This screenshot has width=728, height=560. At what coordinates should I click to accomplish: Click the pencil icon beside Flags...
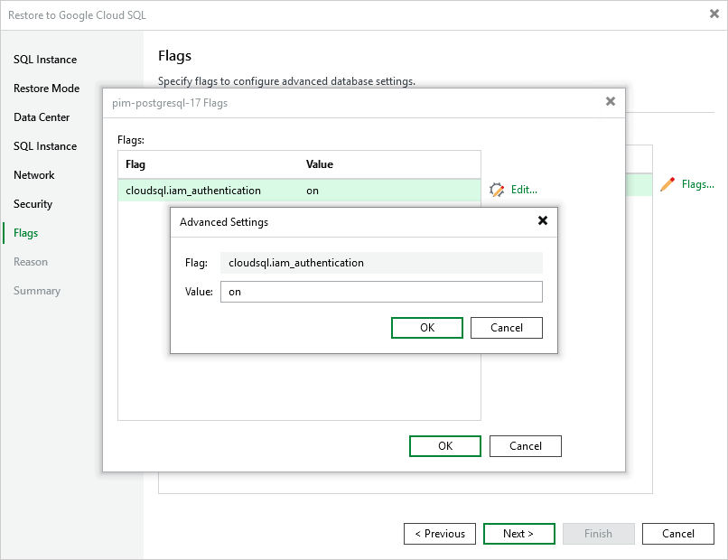coord(667,184)
